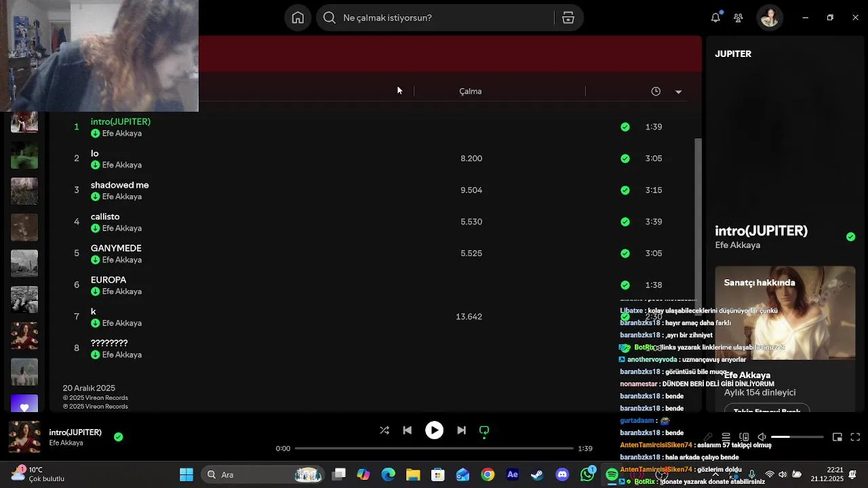Click release date '20 Aralık 2025'
868x488 pixels.
89,388
